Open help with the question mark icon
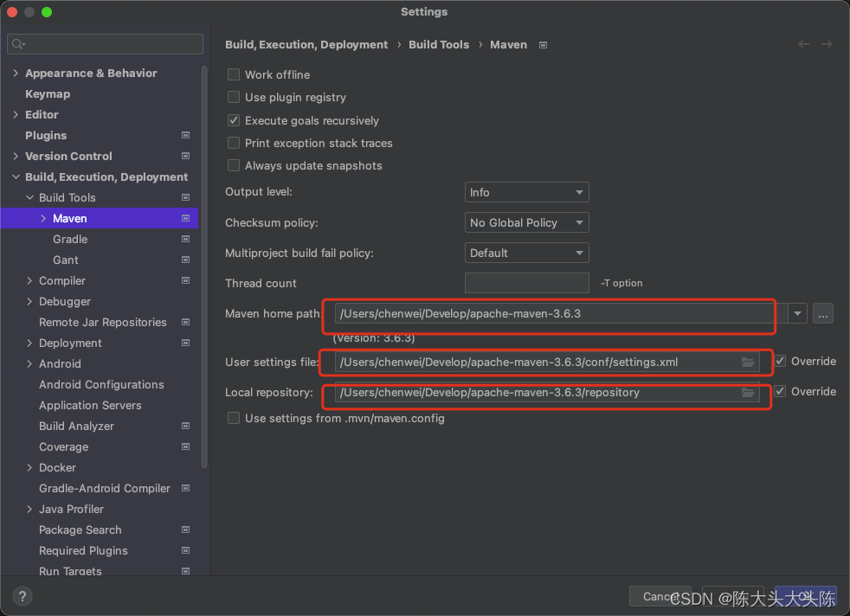 (23, 596)
